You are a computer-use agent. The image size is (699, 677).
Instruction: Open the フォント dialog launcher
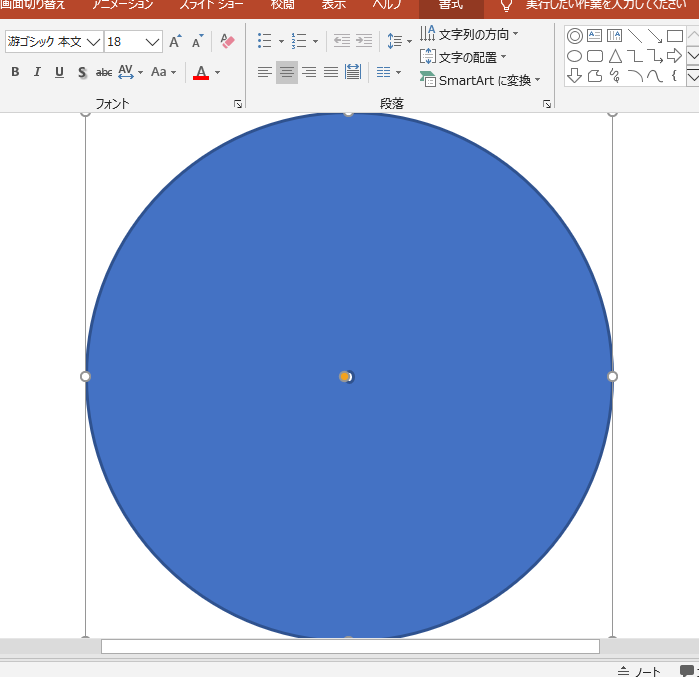point(238,104)
